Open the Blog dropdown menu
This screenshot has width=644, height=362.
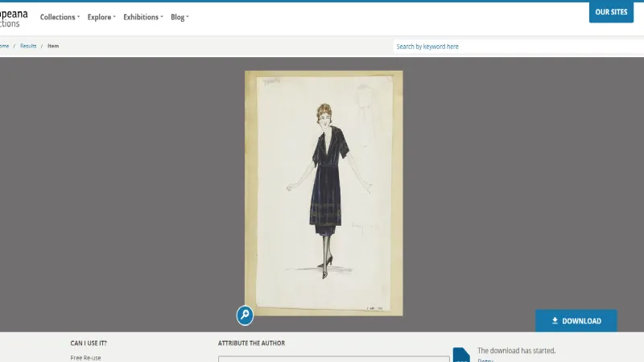pyautogui.click(x=180, y=17)
